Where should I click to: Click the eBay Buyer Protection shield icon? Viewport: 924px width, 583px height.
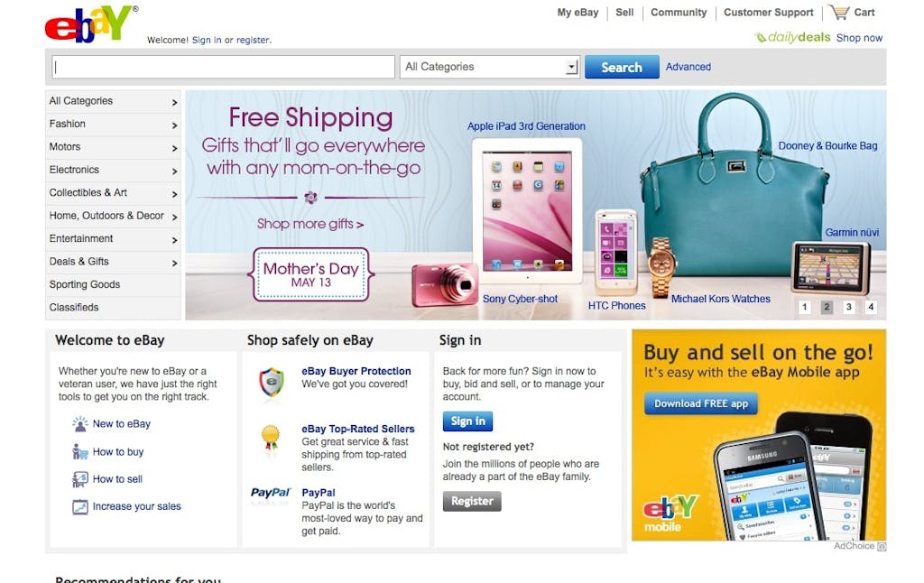pyautogui.click(x=271, y=382)
